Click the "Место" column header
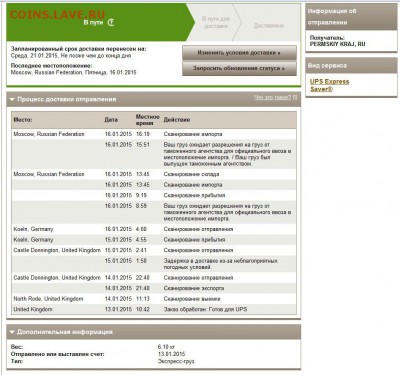 point(23,120)
